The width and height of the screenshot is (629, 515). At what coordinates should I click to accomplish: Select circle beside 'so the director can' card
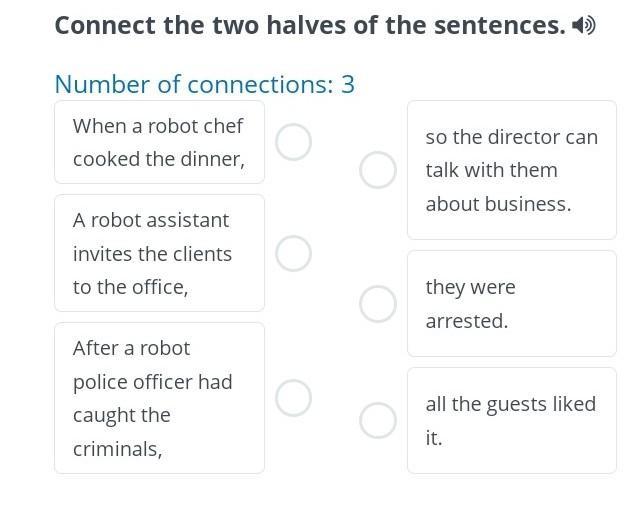pyautogui.click(x=378, y=170)
